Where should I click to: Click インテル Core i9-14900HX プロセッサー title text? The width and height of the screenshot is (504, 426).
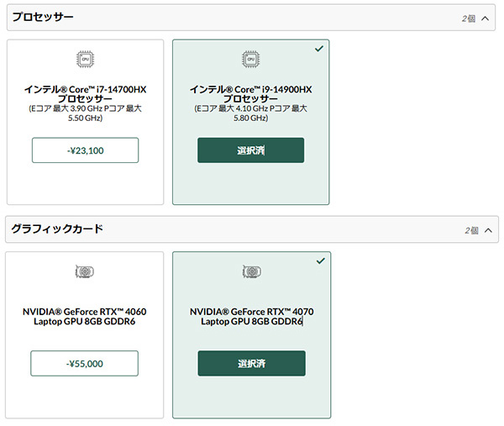250,94
